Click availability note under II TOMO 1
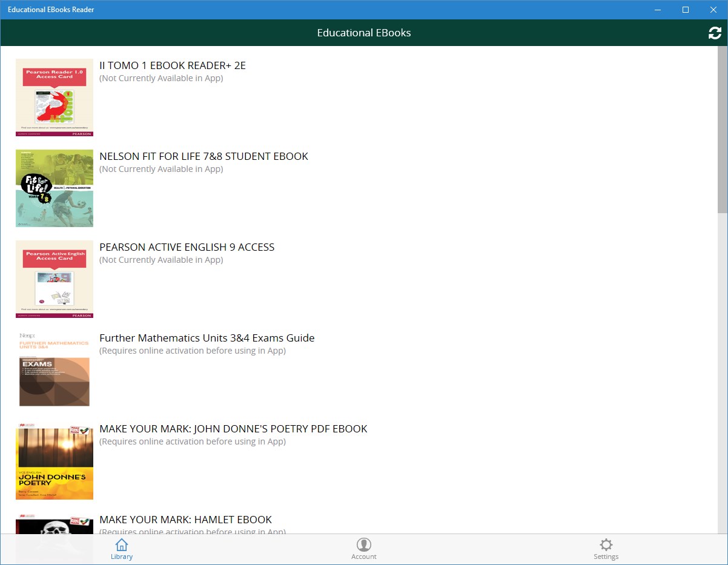 [x=161, y=78]
